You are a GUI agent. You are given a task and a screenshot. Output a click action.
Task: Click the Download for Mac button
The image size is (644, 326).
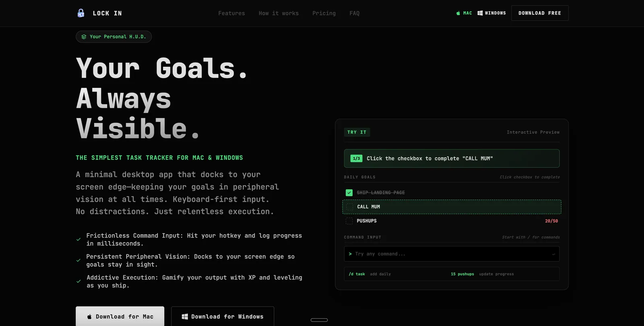(120, 316)
